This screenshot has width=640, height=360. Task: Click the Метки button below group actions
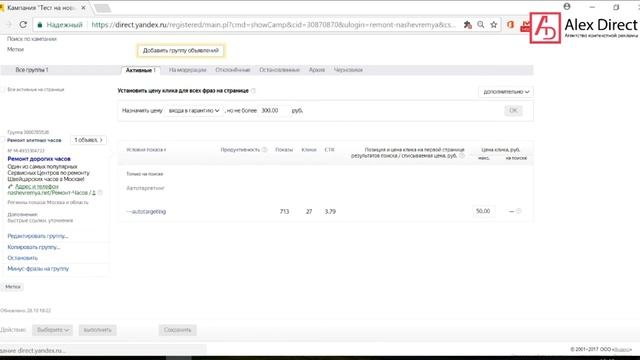(x=13, y=287)
